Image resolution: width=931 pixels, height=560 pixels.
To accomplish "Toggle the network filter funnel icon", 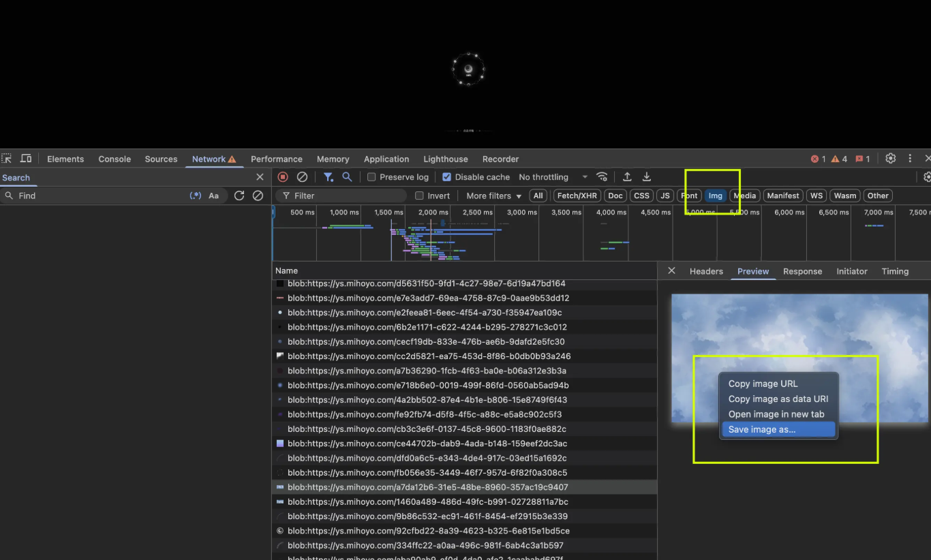I will tap(329, 176).
